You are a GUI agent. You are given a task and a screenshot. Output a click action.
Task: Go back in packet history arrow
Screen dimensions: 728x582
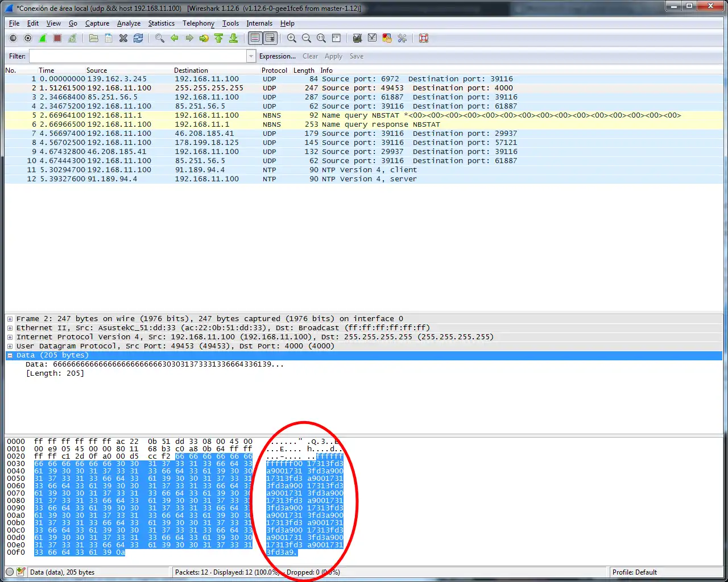point(175,38)
